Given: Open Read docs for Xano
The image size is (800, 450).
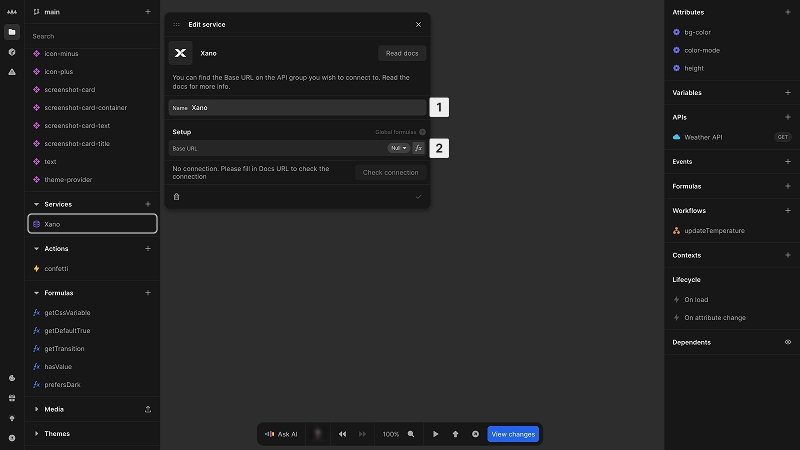Looking at the screenshot, I should pyautogui.click(x=402, y=53).
